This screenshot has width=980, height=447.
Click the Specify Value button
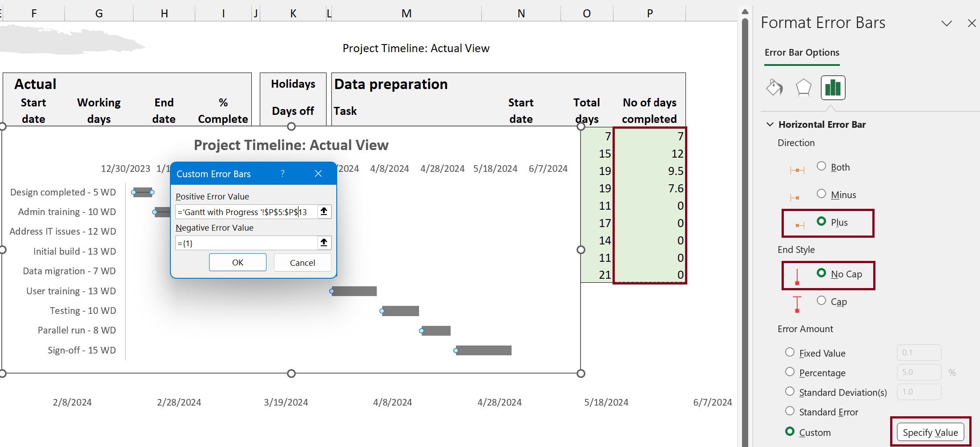click(x=930, y=432)
